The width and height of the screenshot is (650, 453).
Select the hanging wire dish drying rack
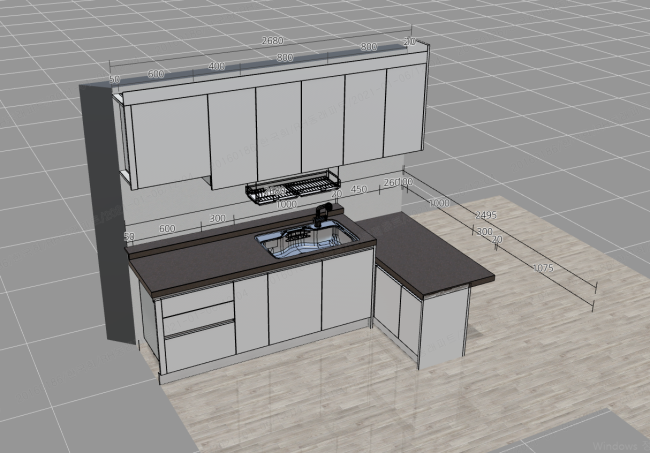[293, 187]
